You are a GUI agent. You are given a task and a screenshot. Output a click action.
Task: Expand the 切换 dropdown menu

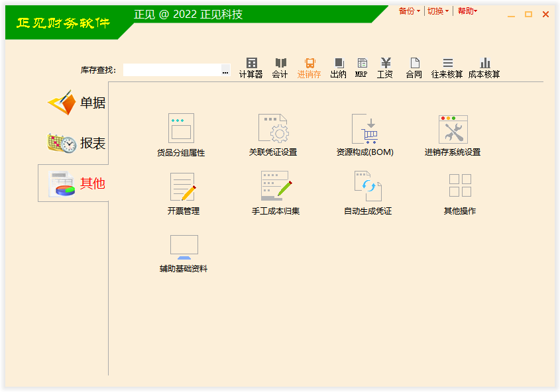[x=438, y=11]
